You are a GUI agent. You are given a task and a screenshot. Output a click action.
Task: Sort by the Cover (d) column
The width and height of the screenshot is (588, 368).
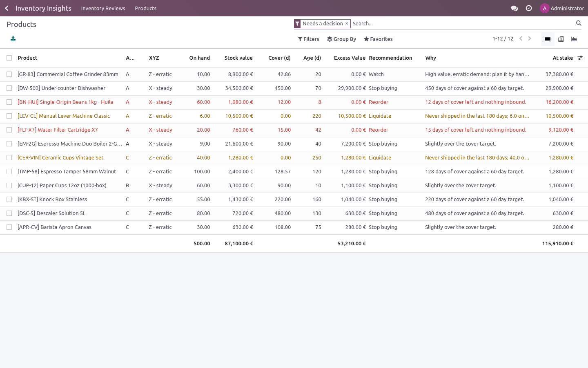point(279,58)
